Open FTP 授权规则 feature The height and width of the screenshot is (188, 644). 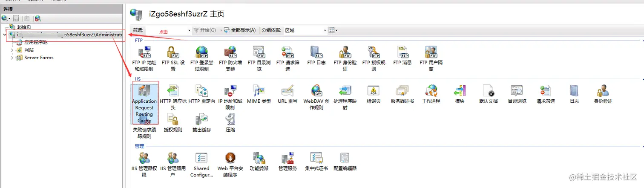(x=374, y=59)
